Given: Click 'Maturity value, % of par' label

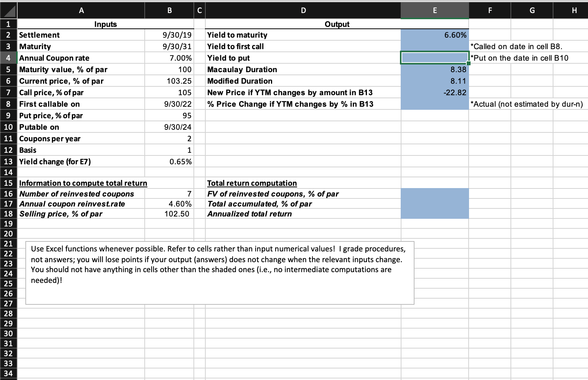Looking at the screenshot, I should pos(63,69).
